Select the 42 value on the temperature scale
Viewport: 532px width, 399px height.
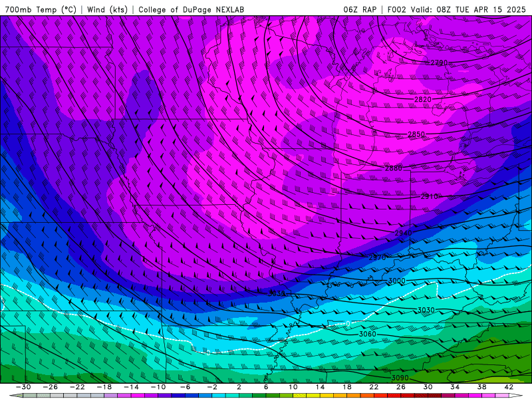(509, 387)
